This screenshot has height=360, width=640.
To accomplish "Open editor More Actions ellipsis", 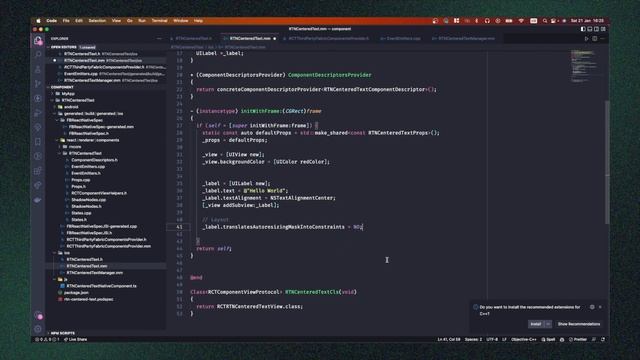I will (x=602, y=38).
